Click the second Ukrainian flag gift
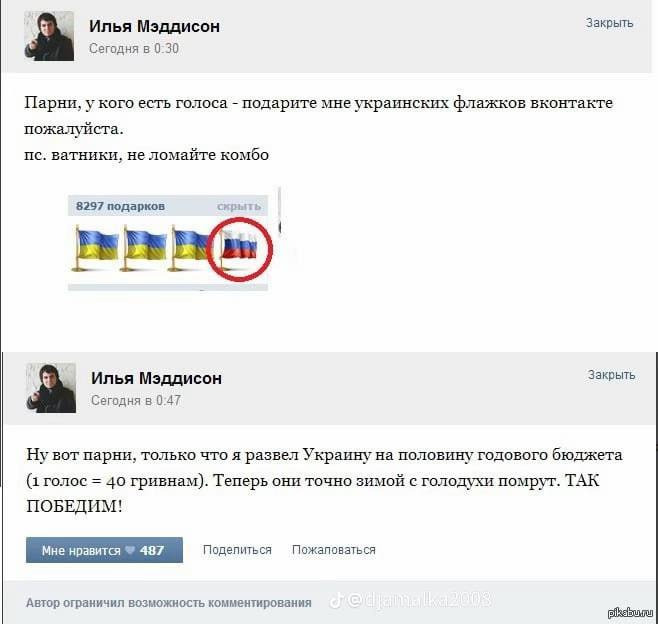 click(x=143, y=248)
